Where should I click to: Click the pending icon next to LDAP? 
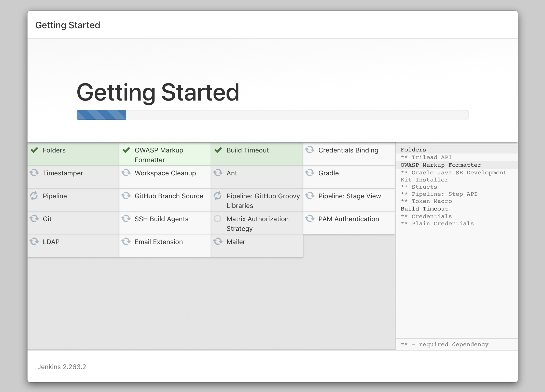(x=34, y=241)
